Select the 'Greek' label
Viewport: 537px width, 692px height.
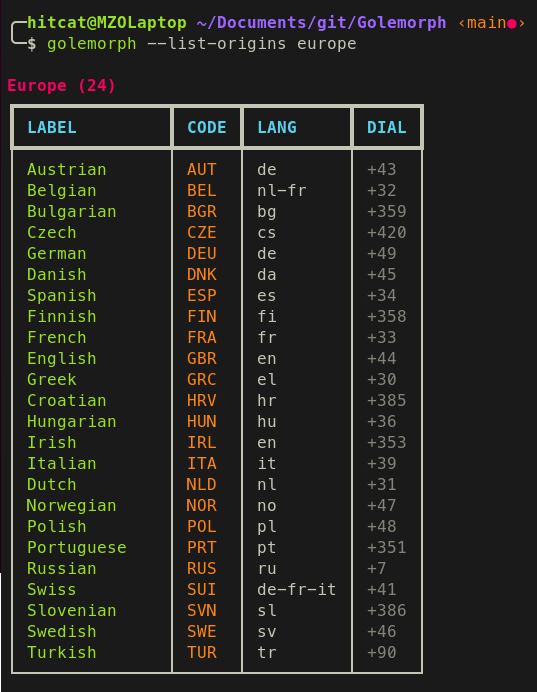coord(52,380)
